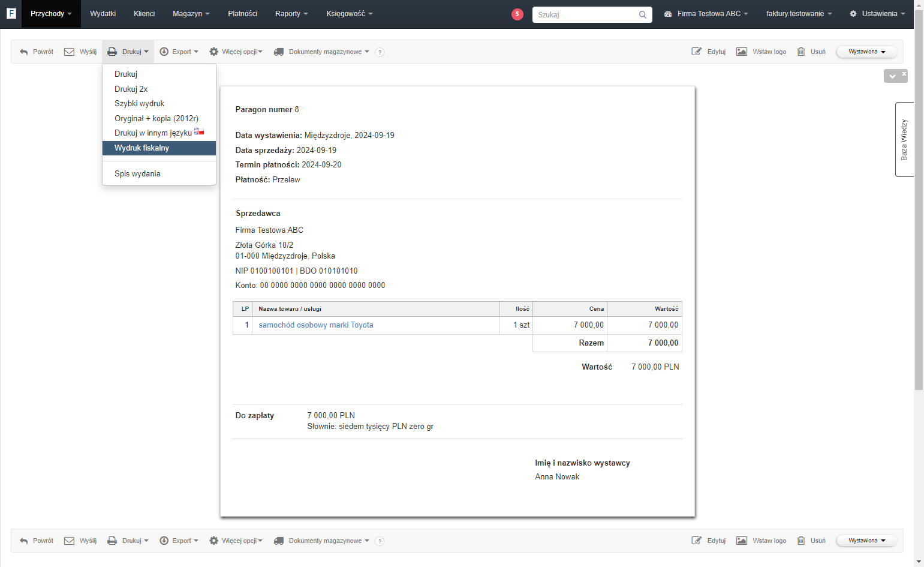Viewport: 924px width, 567px height.
Task: Collapse panel using chevron button at top right
Action: click(x=892, y=76)
